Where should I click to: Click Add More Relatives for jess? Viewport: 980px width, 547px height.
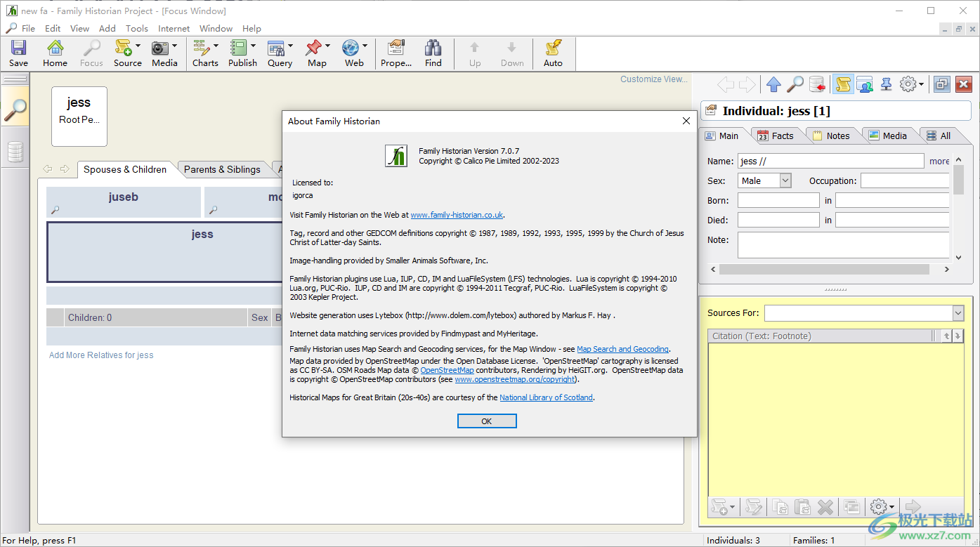(x=101, y=355)
